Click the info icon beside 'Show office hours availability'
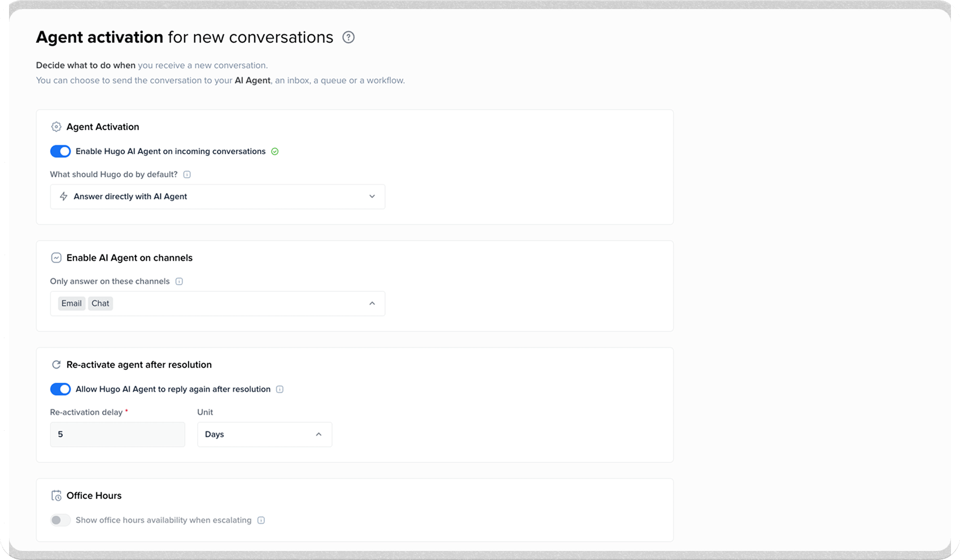This screenshot has height=560, width=960. tap(261, 520)
